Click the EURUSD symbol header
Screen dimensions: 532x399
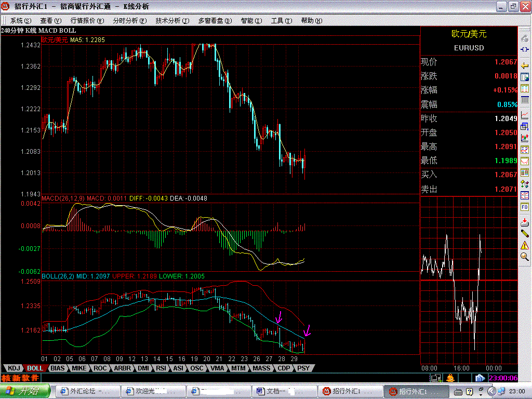[x=469, y=48]
